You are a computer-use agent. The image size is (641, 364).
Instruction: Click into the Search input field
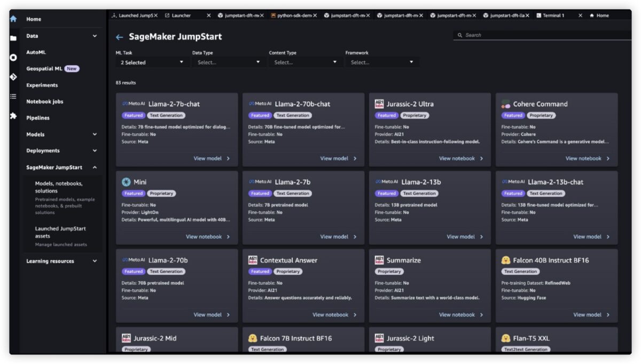coord(542,35)
